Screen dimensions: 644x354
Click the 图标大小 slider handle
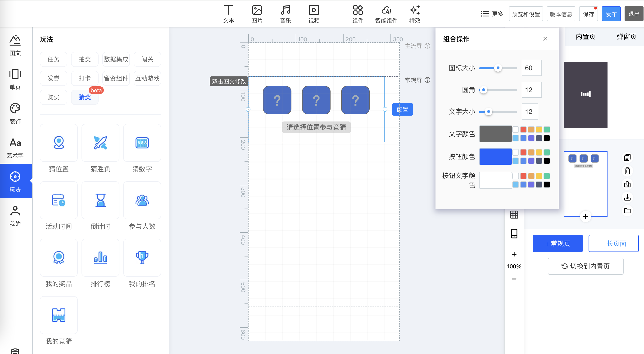click(x=498, y=68)
